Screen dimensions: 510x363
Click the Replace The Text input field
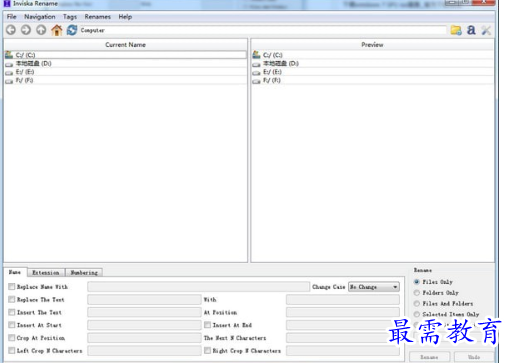pos(144,300)
